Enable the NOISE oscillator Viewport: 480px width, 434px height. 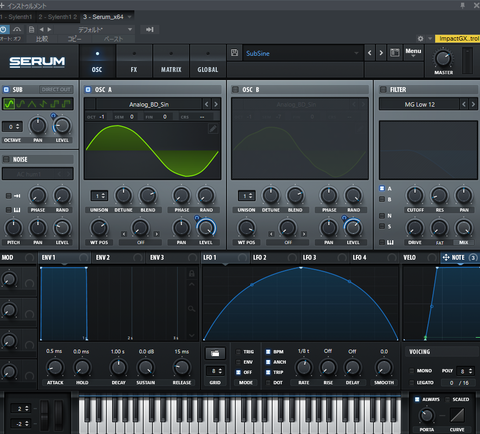[x=6, y=159]
